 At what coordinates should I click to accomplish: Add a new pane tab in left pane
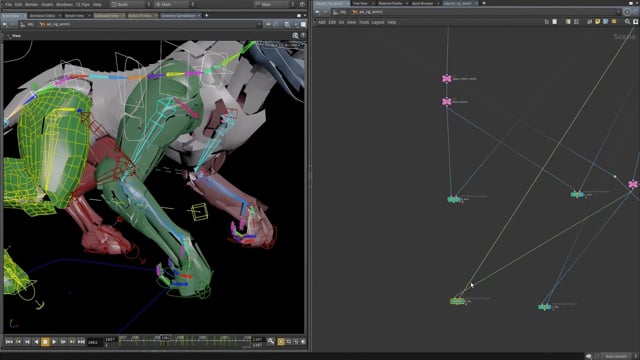[207, 16]
